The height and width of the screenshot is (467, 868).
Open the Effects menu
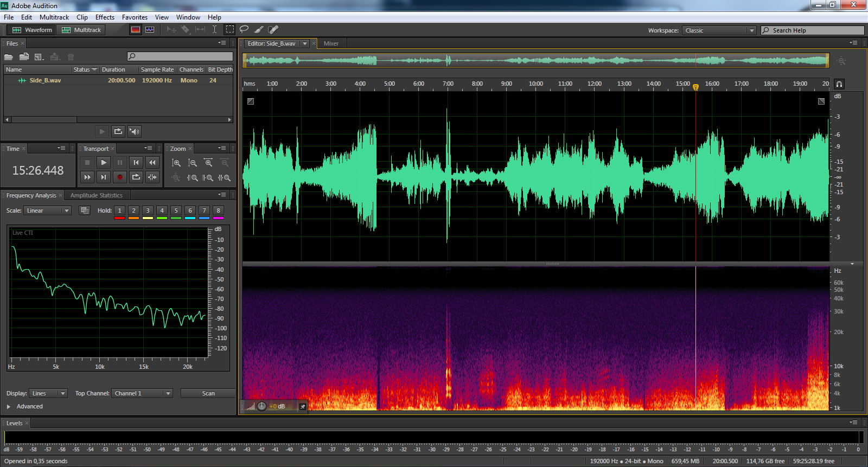click(x=105, y=17)
